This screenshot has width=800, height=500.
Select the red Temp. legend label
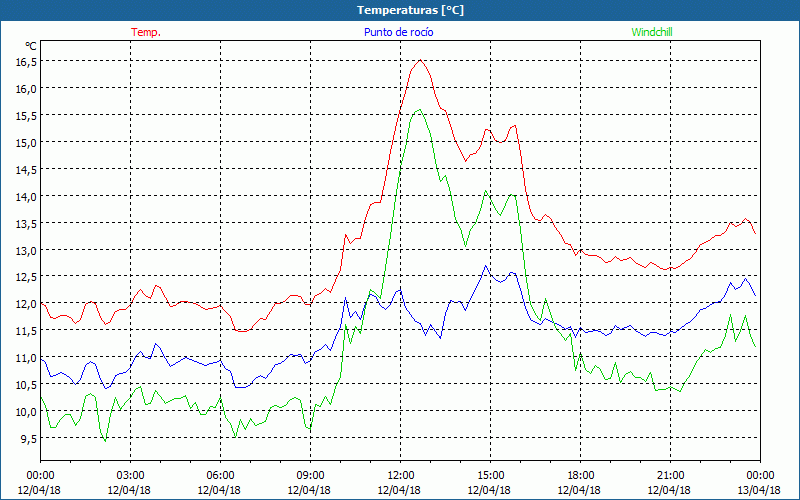(146, 32)
